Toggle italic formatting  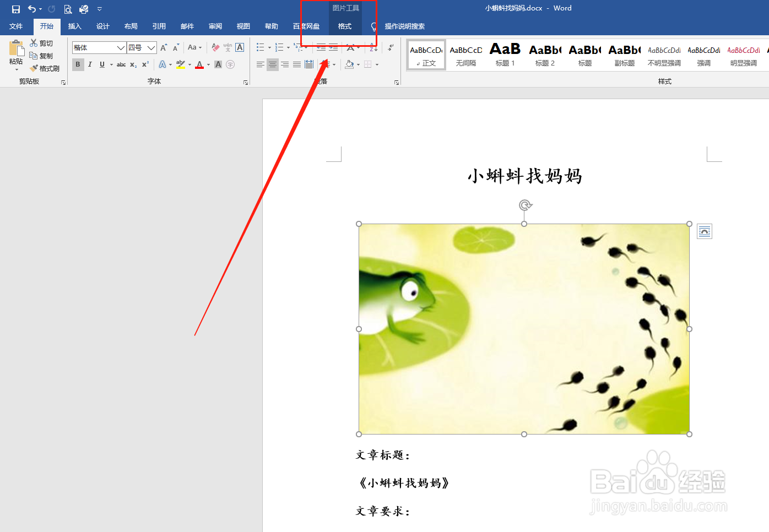tap(90, 64)
